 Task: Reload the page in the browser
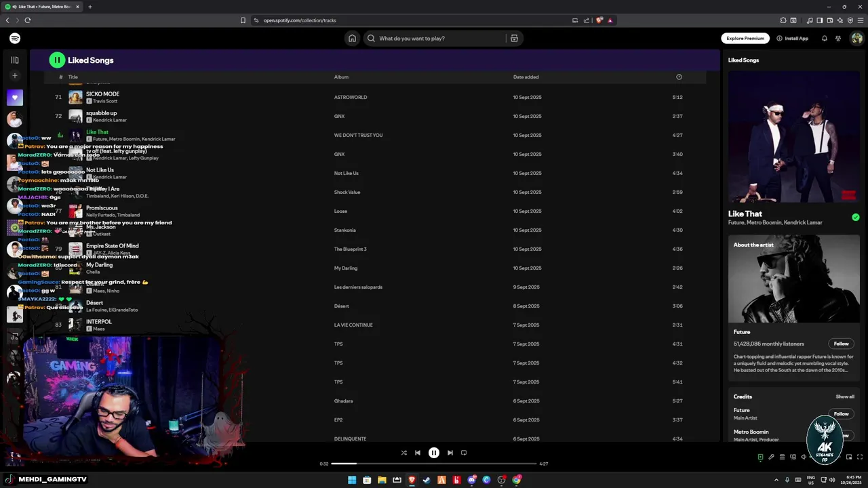[x=28, y=20]
